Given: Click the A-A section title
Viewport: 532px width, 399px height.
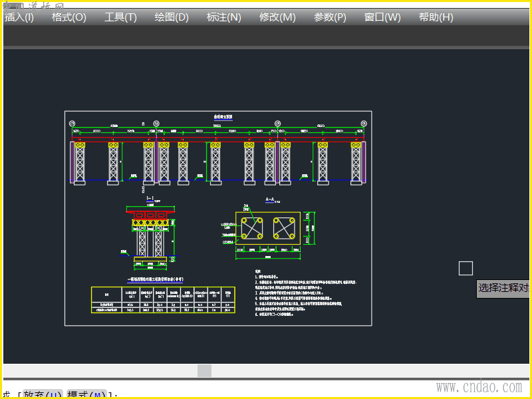Looking at the screenshot, I should (x=270, y=200).
